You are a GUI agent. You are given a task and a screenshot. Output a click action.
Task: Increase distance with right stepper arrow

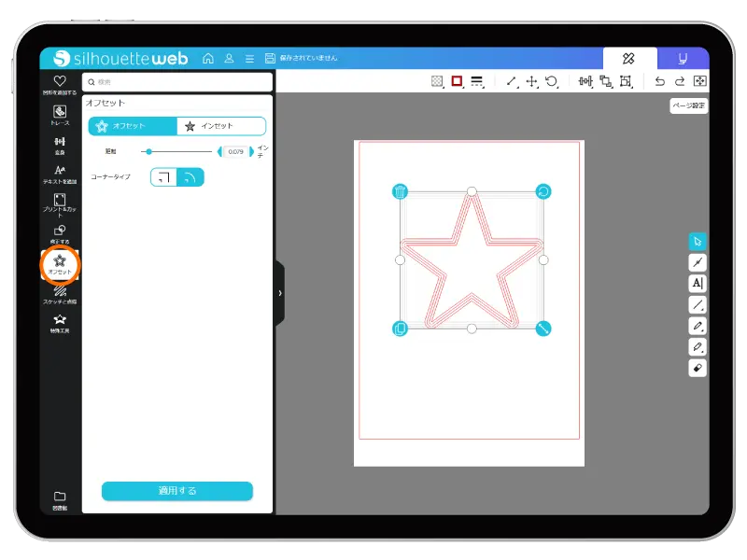tap(251, 151)
